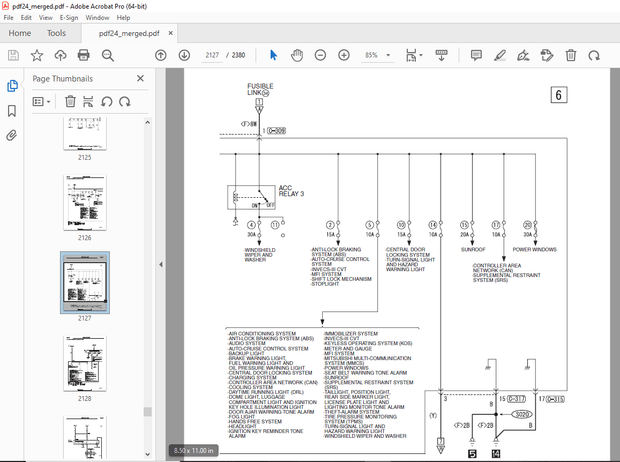The width and height of the screenshot is (620, 462).
Task: Open the Bookmarks sidebar panel
Action: [x=12, y=111]
